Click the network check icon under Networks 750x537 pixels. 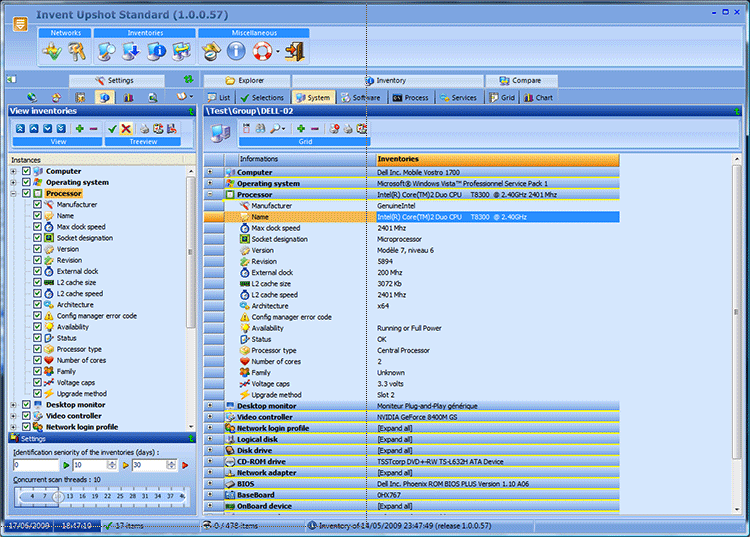click(x=51, y=51)
